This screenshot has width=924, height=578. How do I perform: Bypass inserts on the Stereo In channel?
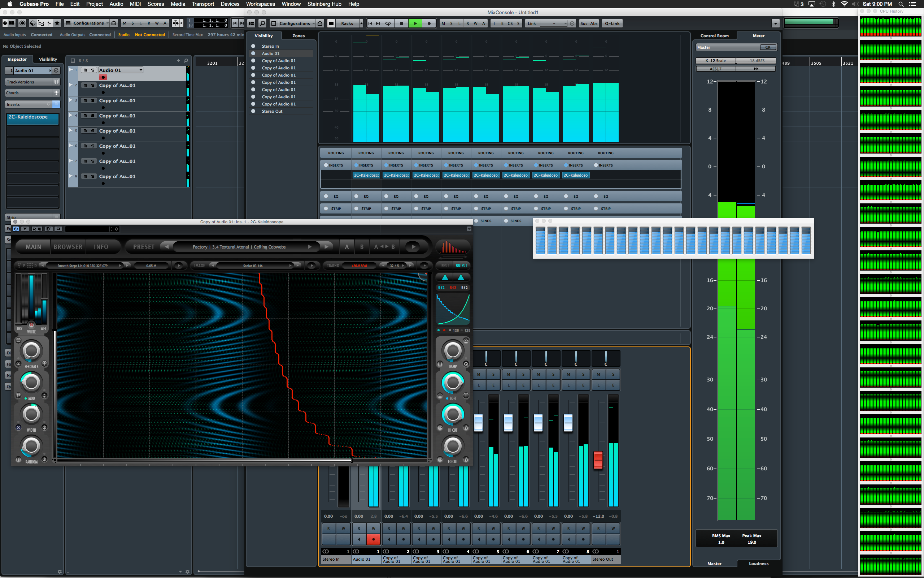point(326,165)
